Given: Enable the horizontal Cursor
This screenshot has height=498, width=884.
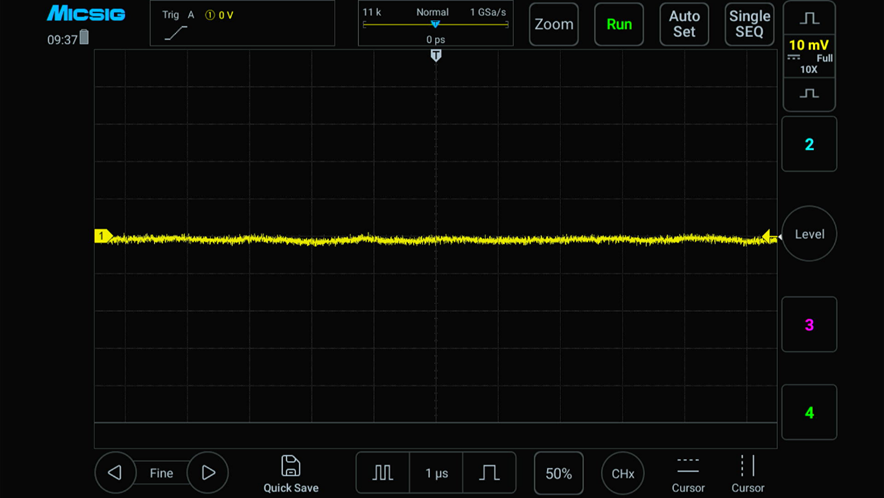Looking at the screenshot, I should tap(688, 474).
